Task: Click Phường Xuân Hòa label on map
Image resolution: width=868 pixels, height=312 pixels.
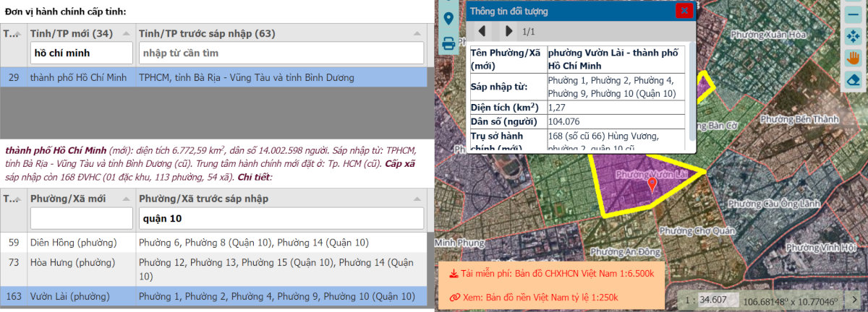Action: [768, 34]
